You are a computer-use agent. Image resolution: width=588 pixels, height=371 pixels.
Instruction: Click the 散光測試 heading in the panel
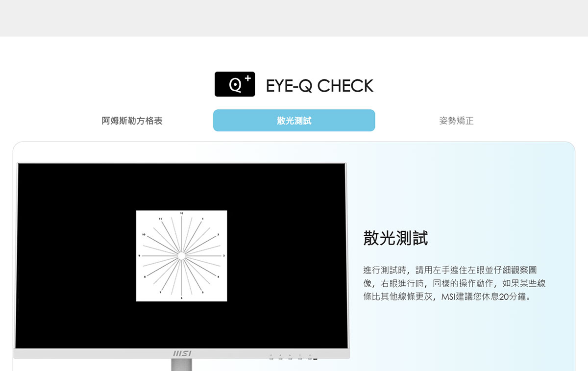pos(395,238)
